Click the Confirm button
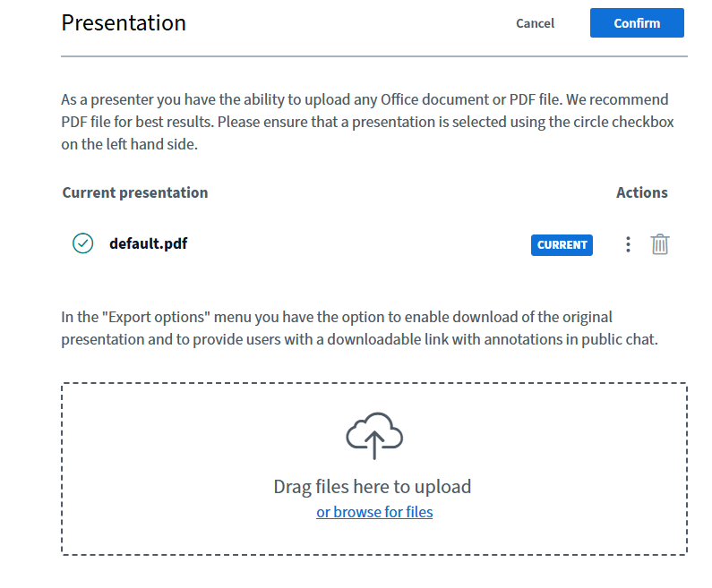712x588 pixels. tap(637, 23)
